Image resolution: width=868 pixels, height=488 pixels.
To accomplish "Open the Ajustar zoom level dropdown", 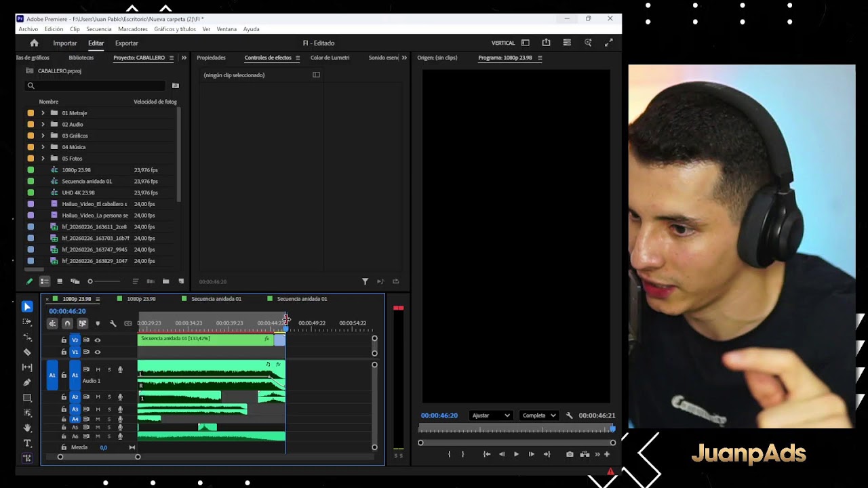I will [x=490, y=415].
